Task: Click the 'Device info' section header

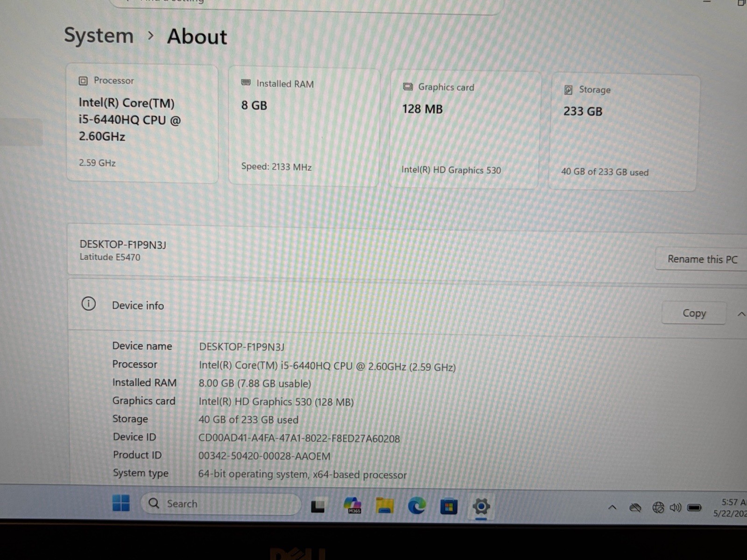Action: pos(138,306)
